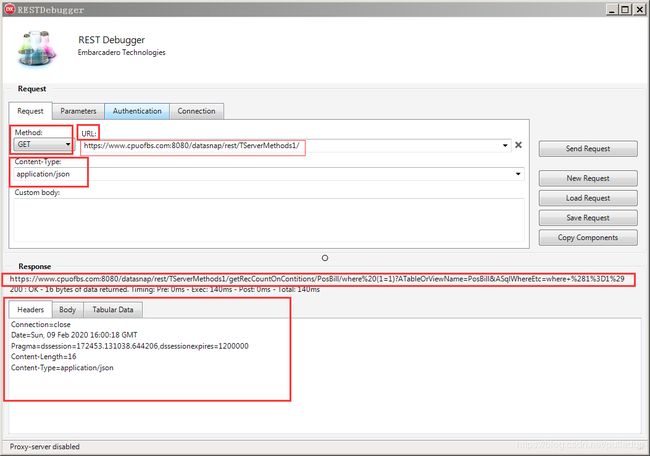Click the Copy Components button
650x456 pixels.
[x=588, y=238]
